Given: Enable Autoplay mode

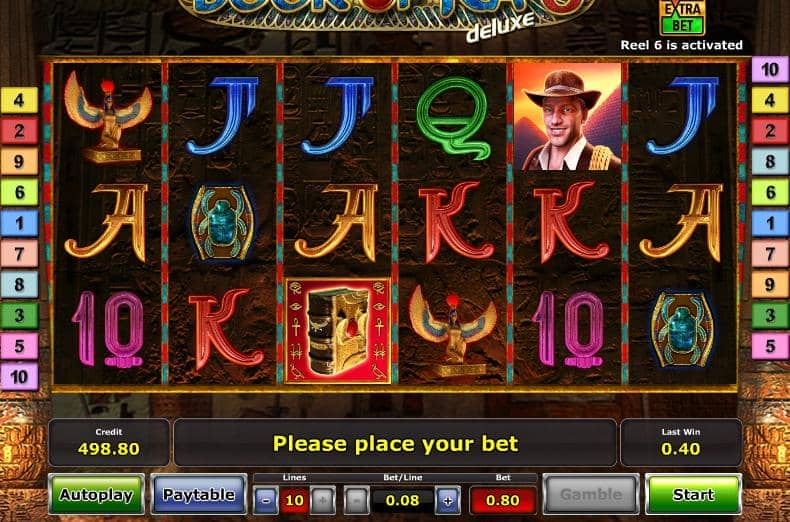Looking at the screenshot, I should pos(96,495).
